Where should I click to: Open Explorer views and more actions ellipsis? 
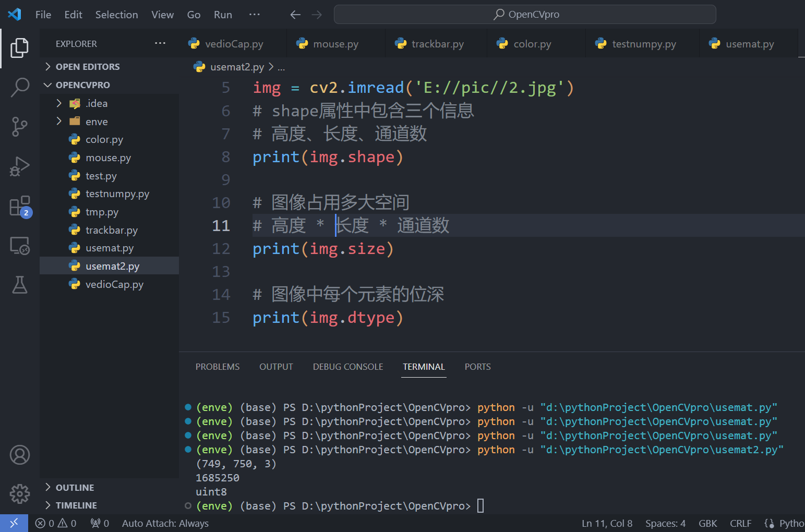pos(160,43)
